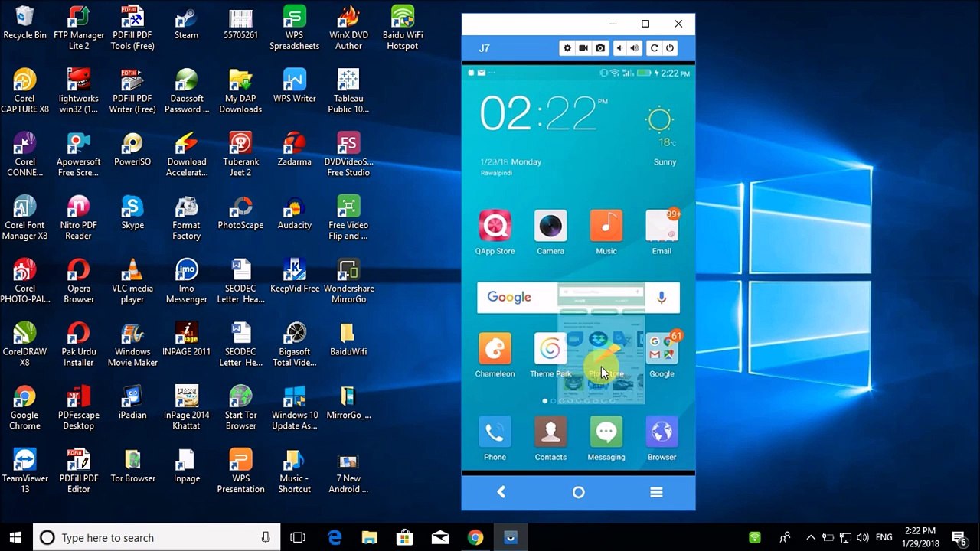
Task: Tap the Google voice search microphone
Action: coord(661,297)
